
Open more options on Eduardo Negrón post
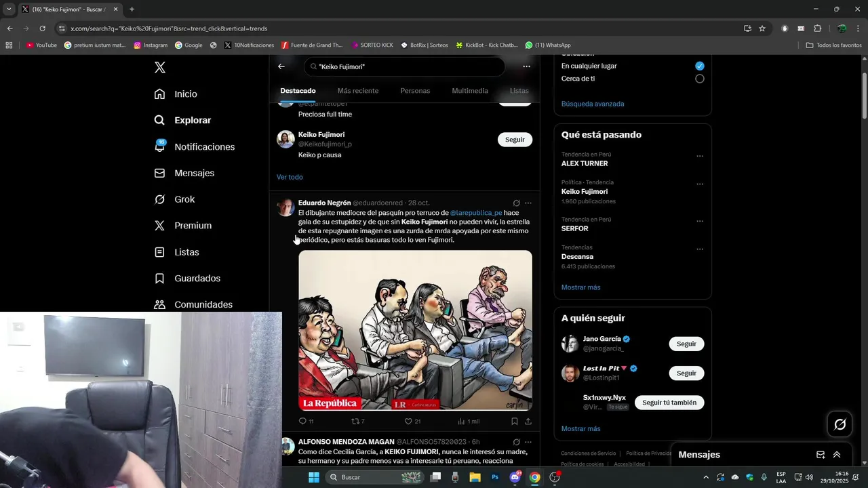(528, 203)
